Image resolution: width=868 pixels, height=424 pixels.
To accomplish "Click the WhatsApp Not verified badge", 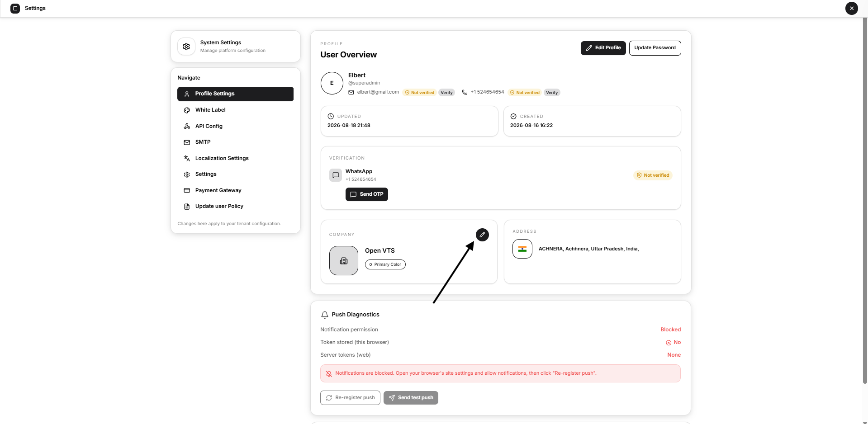I will tap(653, 175).
